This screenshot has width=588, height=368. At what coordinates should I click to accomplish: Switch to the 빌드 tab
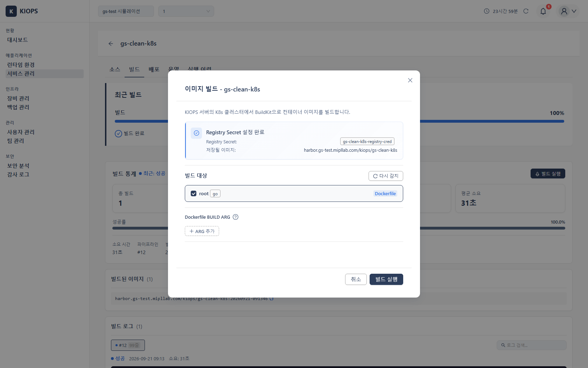(x=134, y=69)
